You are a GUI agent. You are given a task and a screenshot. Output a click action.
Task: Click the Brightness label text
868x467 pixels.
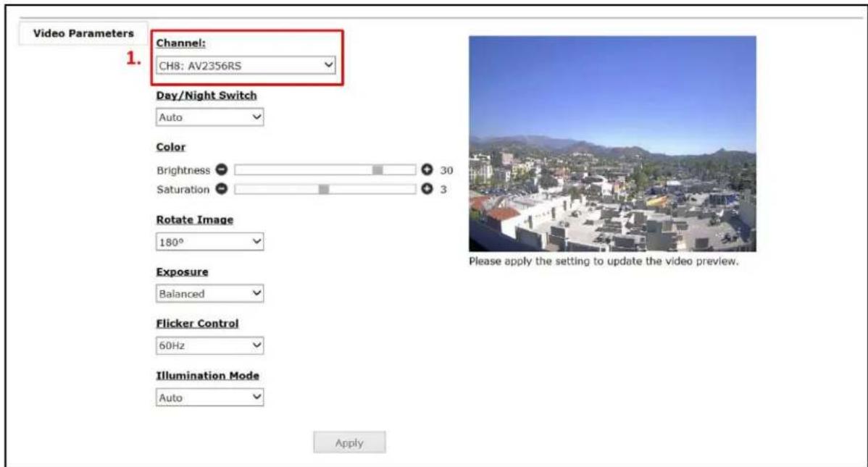click(183, 170)
